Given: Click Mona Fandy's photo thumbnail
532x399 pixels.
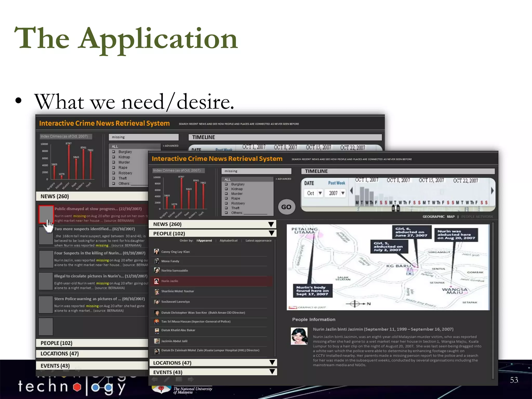Looking at the screenshot, I should tap(156, 261).
